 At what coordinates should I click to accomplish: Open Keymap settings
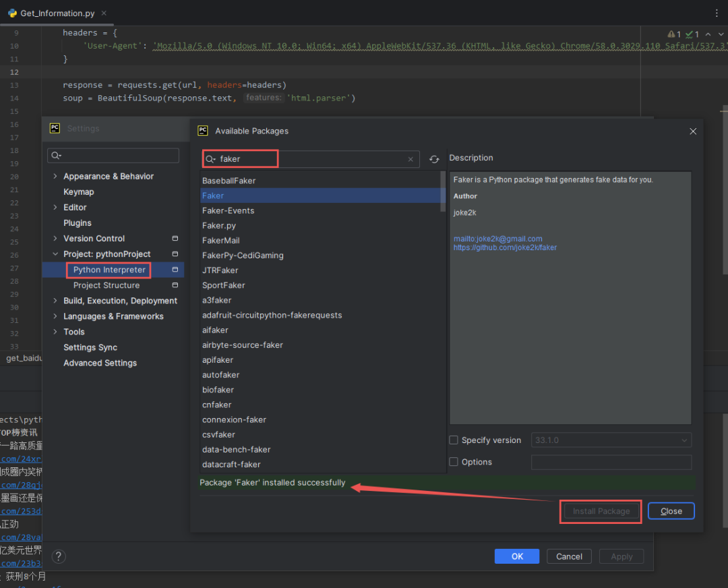pos(78,192)
